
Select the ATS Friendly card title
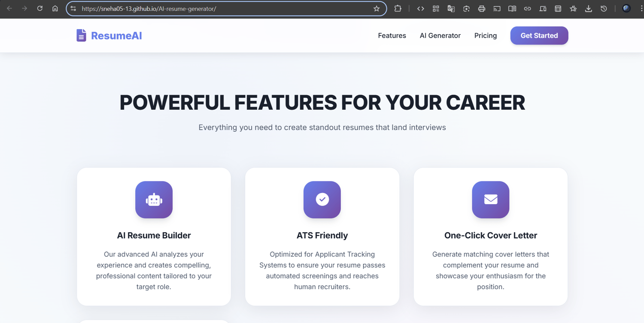(322, 235)
